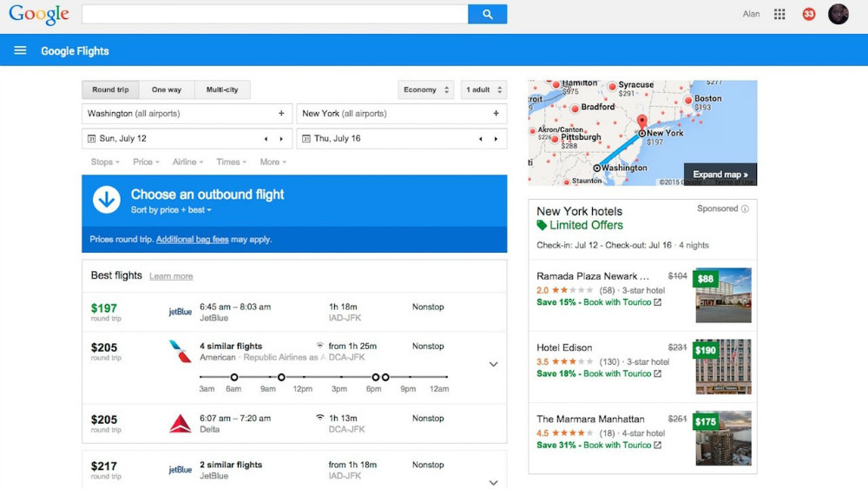Open the hamburger menu in Google Flights bar
Image resolution: width=868 pixels, height=489 pixels.
[x=20, y=50]
